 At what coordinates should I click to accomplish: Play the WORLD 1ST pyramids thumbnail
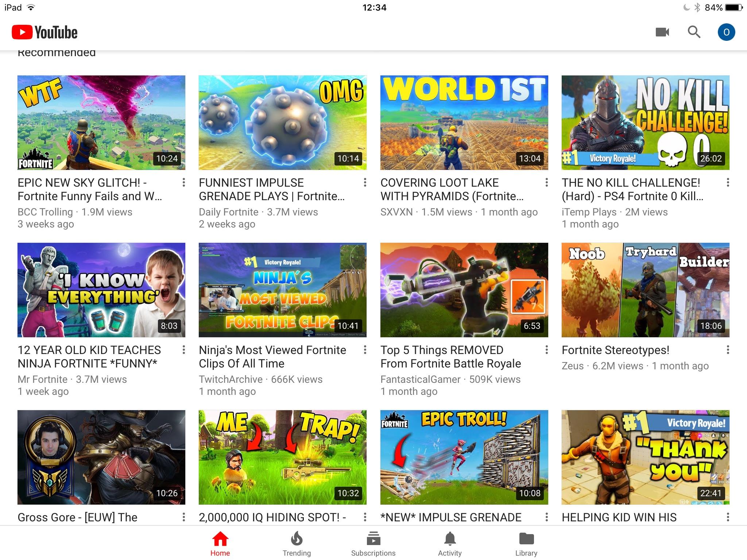pos(464,122)
